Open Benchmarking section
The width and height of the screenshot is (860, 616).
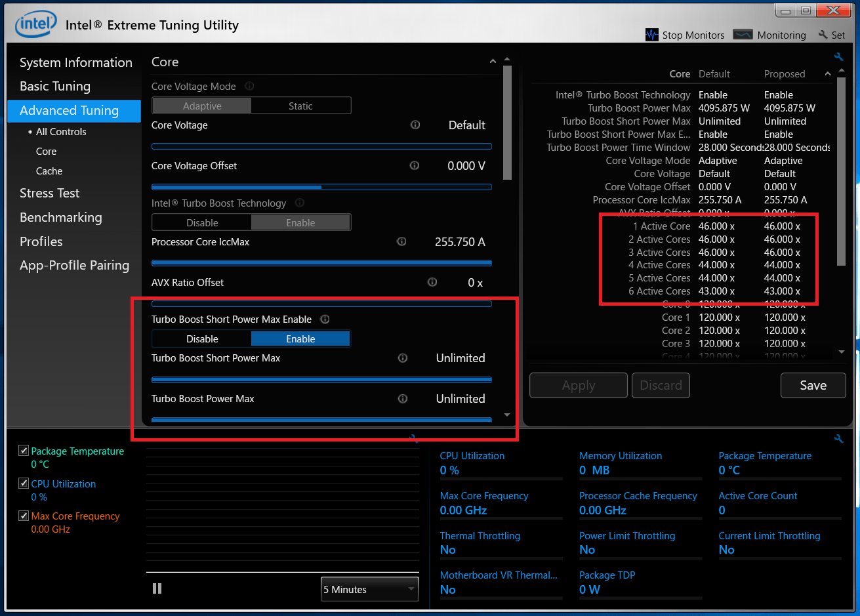(61, 217)
